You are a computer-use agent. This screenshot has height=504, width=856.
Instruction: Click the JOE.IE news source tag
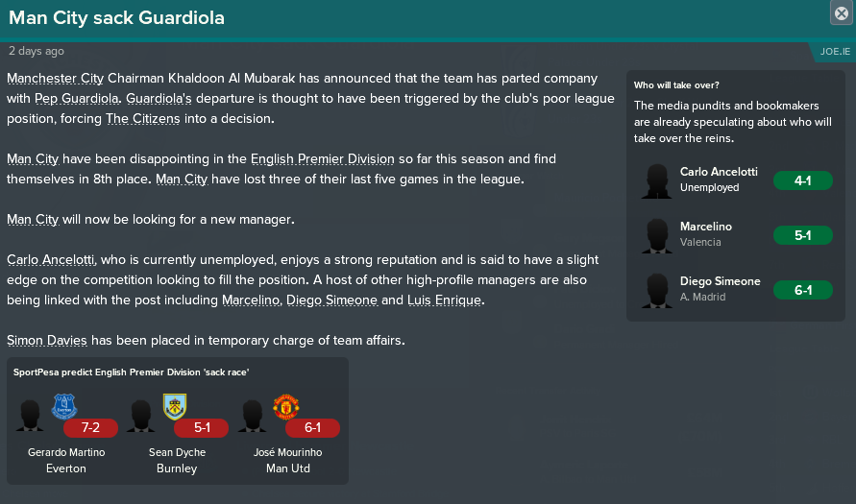point(835,51)
